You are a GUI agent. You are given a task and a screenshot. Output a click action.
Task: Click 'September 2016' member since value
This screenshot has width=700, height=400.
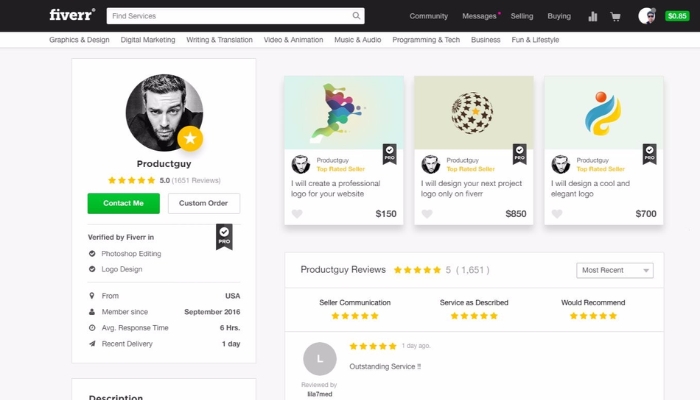[212, 312]
